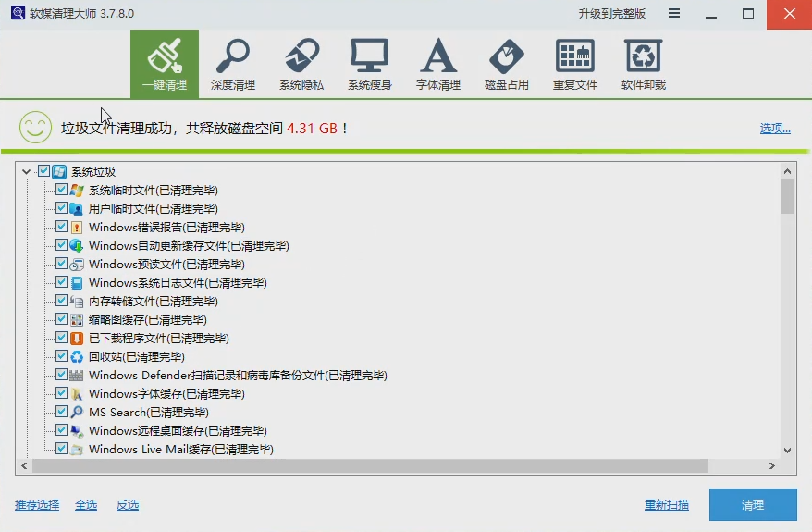
Task: Toggle the 缩略图缓存 thumbnail cache checkbox
Action: click(62, 319)
